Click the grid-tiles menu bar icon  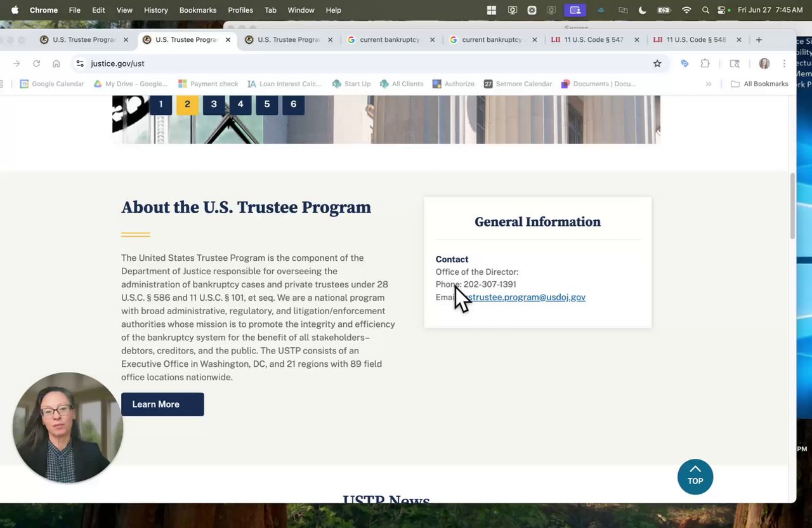pyautogui.click(x=492, y=10)
